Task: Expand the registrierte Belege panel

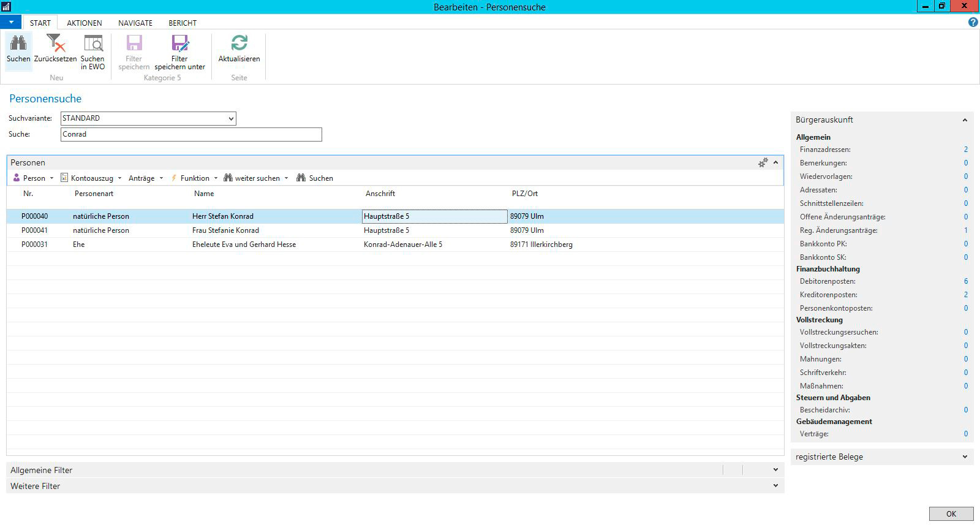Action: tap(965, 457)
